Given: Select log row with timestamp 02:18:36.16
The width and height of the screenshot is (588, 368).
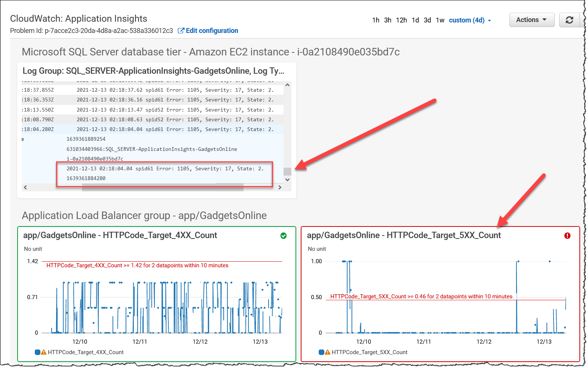Looking at the screenshot, I should [x=153, y=100].
